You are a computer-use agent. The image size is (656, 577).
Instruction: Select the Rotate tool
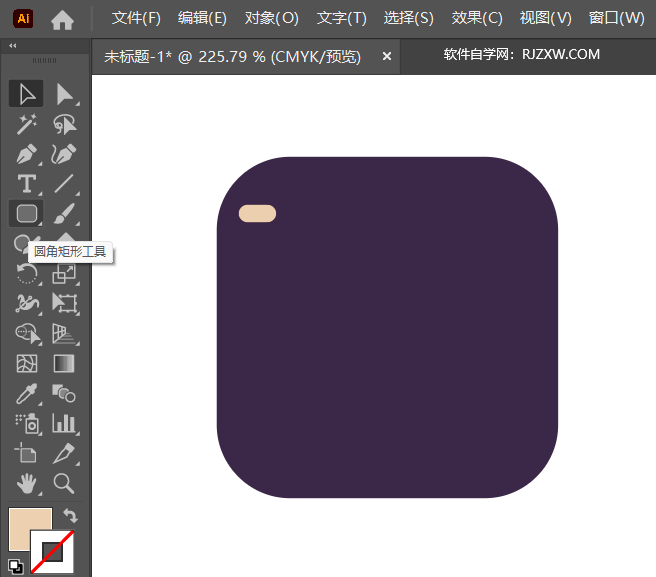(26, 274)
